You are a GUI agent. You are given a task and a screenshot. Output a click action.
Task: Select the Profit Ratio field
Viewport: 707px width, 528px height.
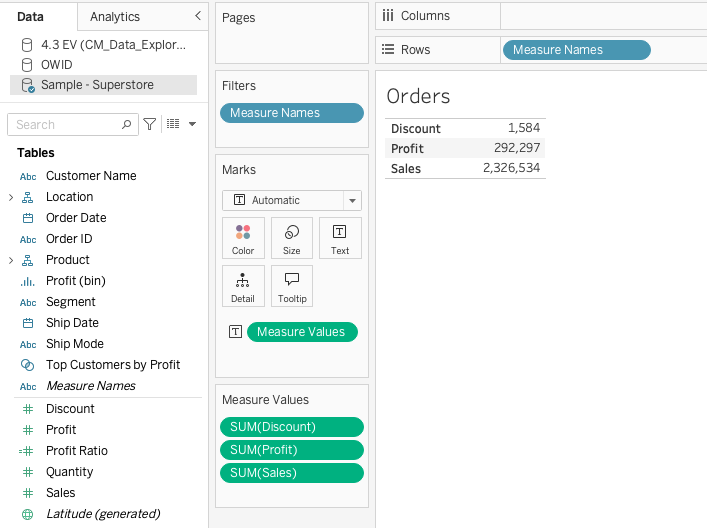click(77, 451)
